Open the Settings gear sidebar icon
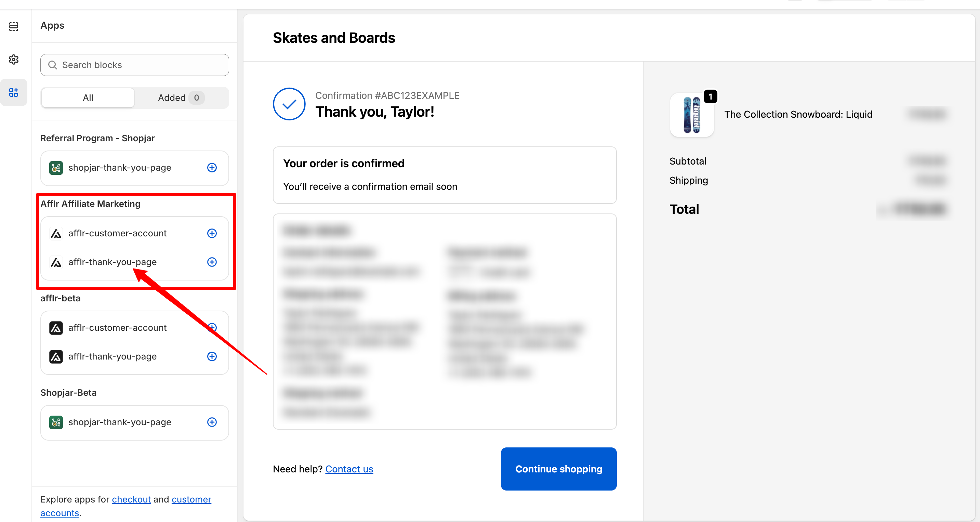Screen dimensions: 980x522 click(14, 60)
